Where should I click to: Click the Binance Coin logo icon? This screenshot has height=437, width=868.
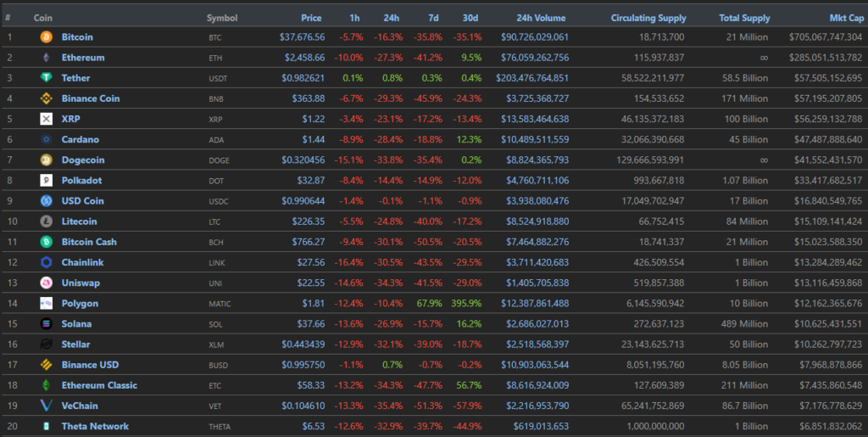pyautogui.click(x=46, y=98)
